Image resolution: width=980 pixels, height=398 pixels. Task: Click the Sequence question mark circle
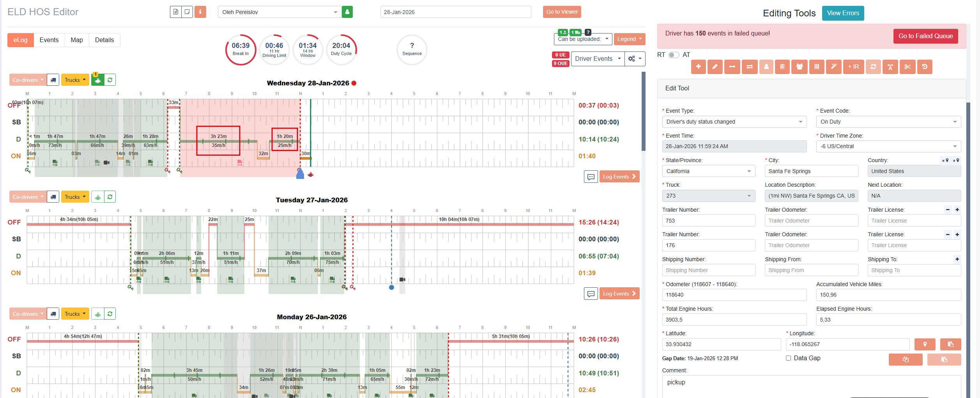[412, 50]
